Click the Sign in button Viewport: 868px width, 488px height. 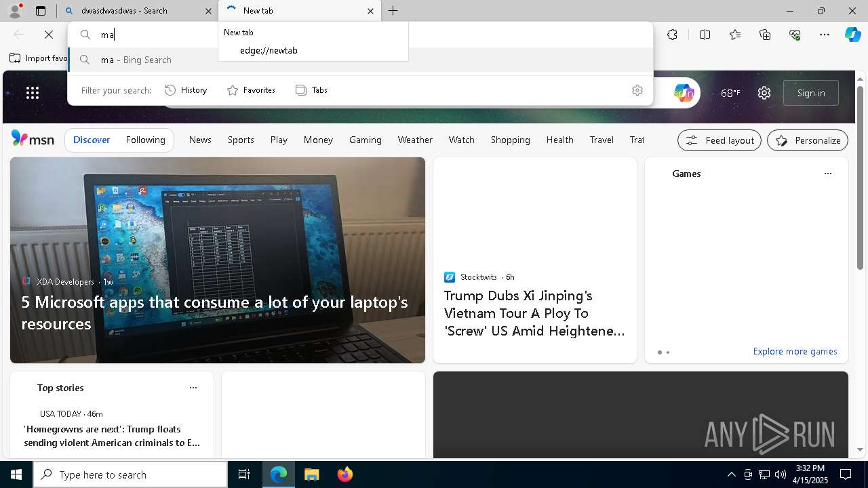pos(811,93)
